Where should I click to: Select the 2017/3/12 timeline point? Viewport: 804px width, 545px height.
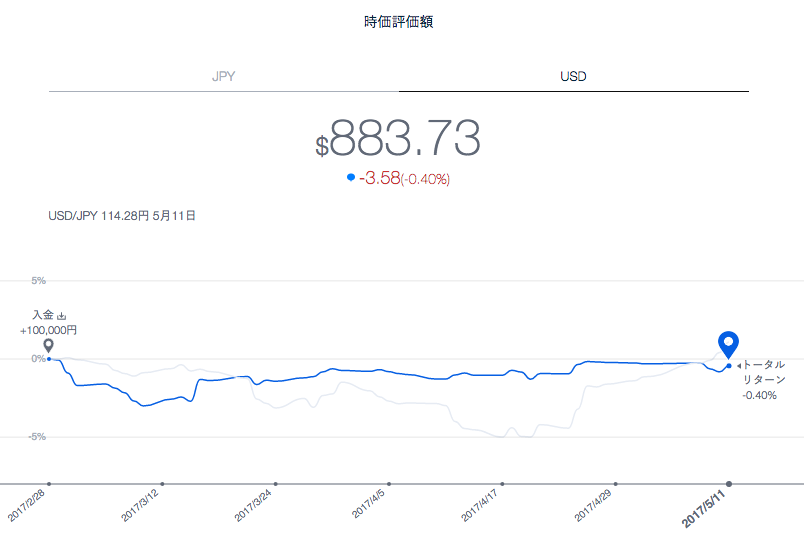(163, 483)
